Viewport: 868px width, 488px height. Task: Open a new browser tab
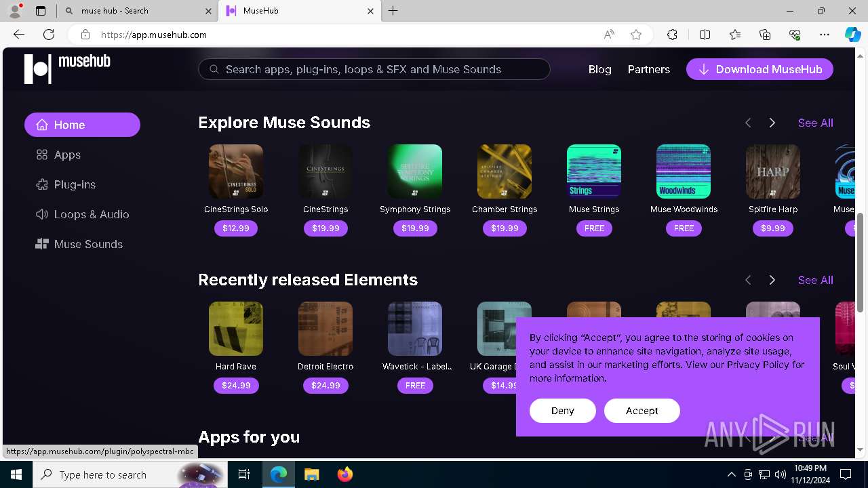[393, 11]
